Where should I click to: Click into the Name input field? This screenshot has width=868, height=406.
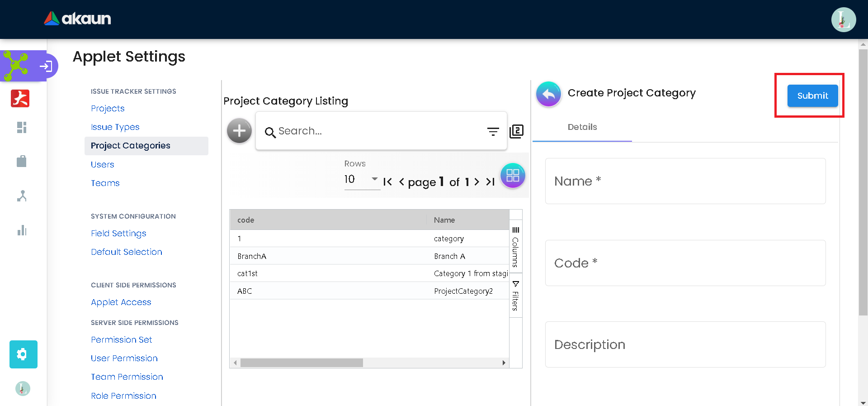coord(685,181)
